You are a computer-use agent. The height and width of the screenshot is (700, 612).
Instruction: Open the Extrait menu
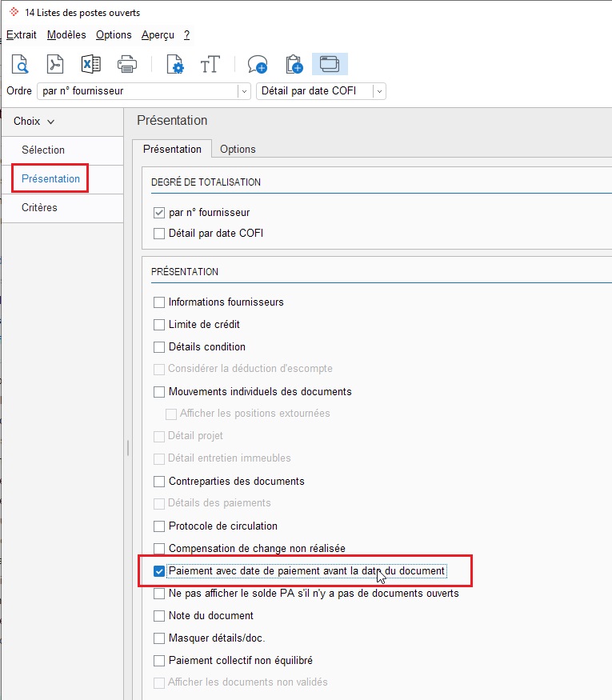(x=22, y=35)
